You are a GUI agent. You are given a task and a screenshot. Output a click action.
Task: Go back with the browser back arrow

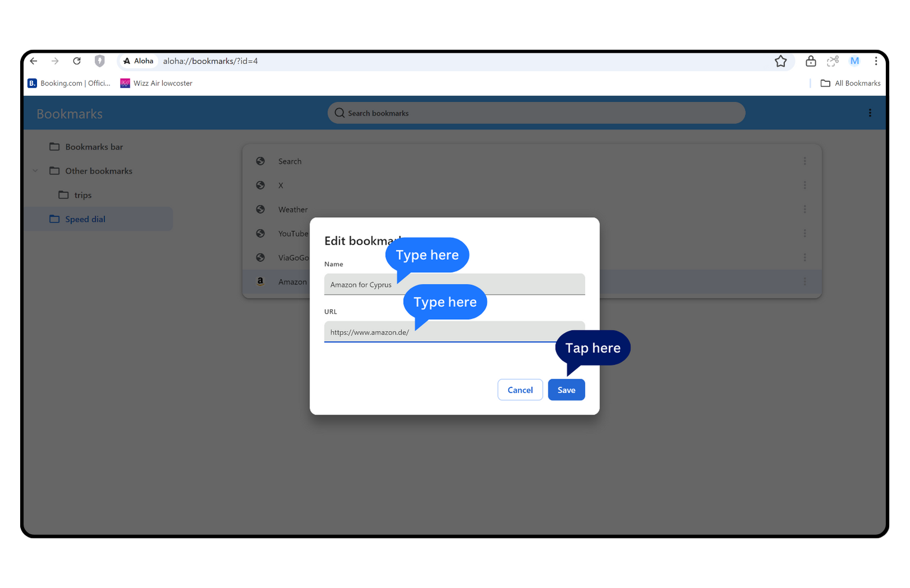click(x=34, y=61)
